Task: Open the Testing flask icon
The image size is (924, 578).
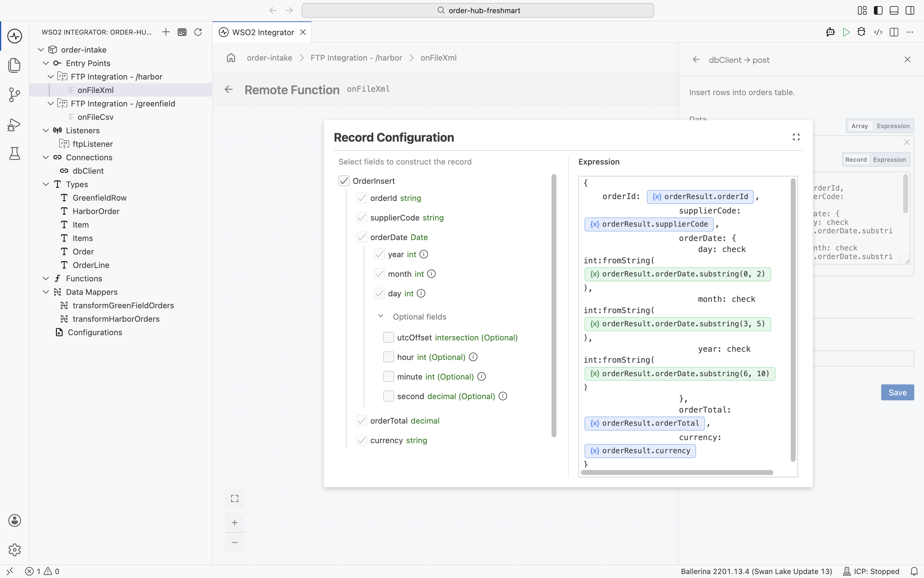Action: 14,153
